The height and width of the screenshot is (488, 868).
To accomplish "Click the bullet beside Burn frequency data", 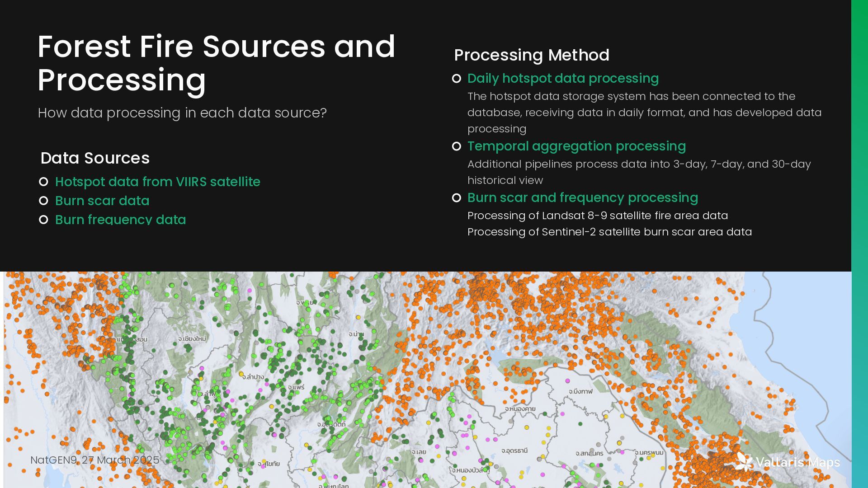I will pos(43,220).
